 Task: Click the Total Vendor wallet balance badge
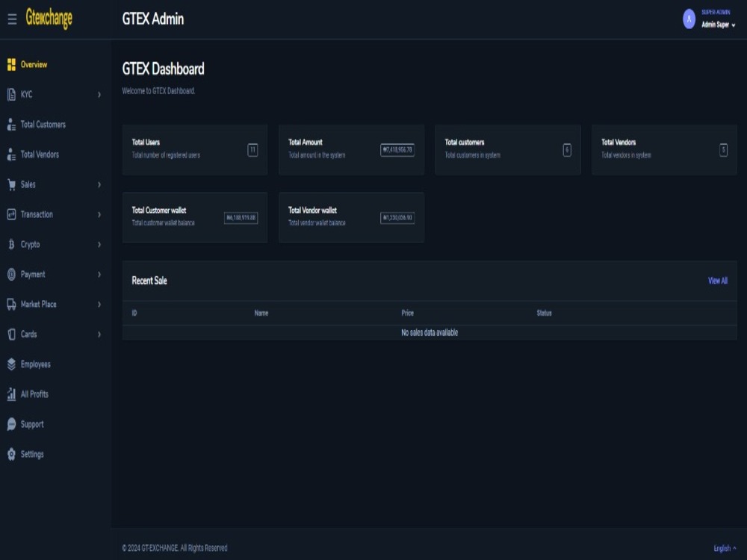pos(397,218)
